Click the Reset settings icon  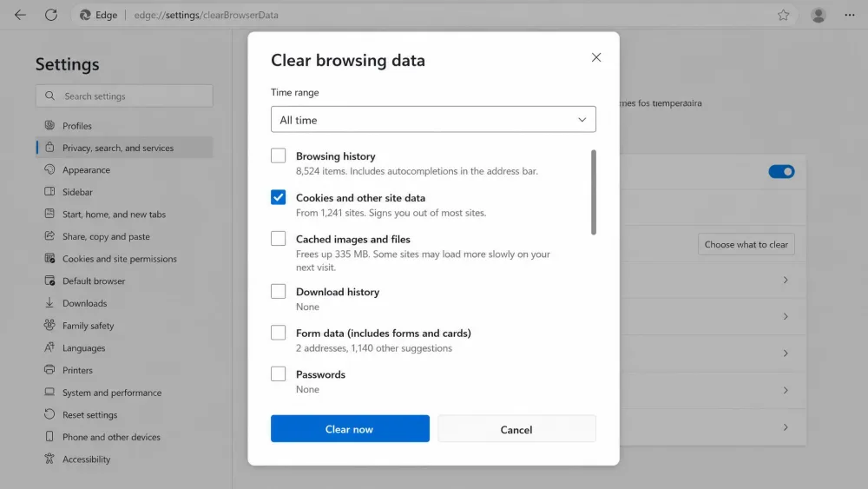tap(49, 414)
